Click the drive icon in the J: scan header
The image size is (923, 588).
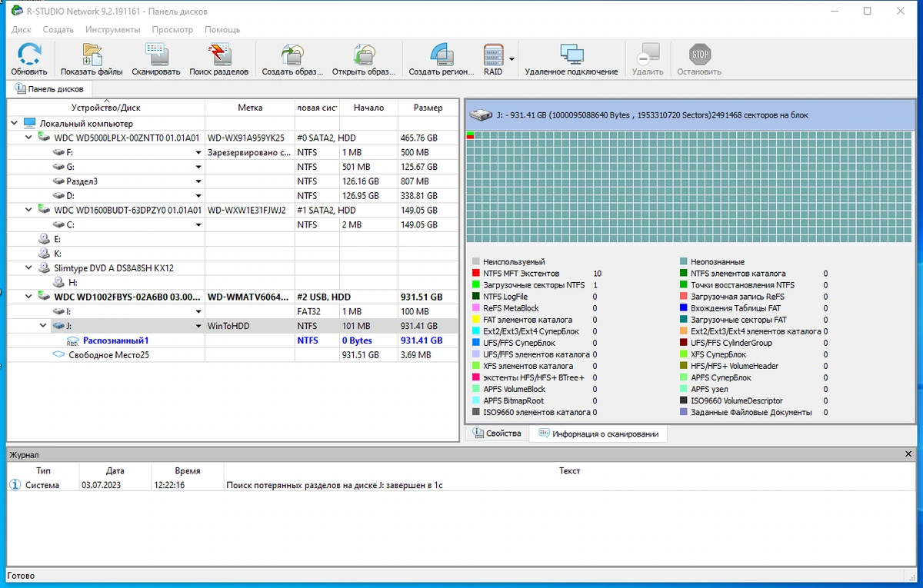[x=482, y=115]
